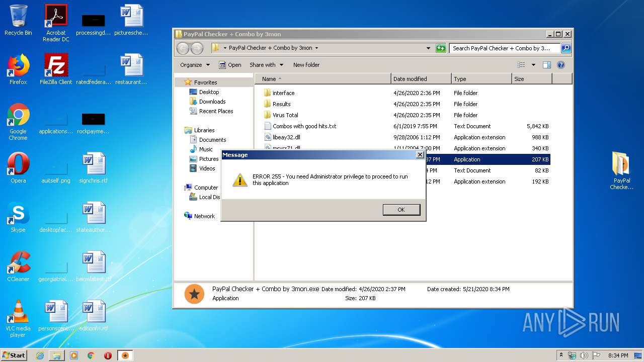Open Desktop in the Favorites list
The image size is (644, 362).
point(204,92)
